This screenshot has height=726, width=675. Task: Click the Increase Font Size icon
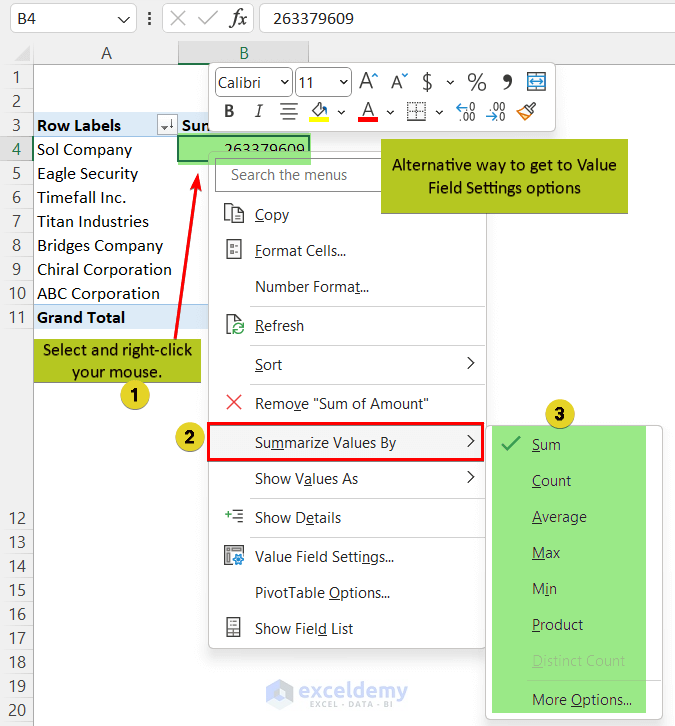pyautogui.click(x=369, y=81)
